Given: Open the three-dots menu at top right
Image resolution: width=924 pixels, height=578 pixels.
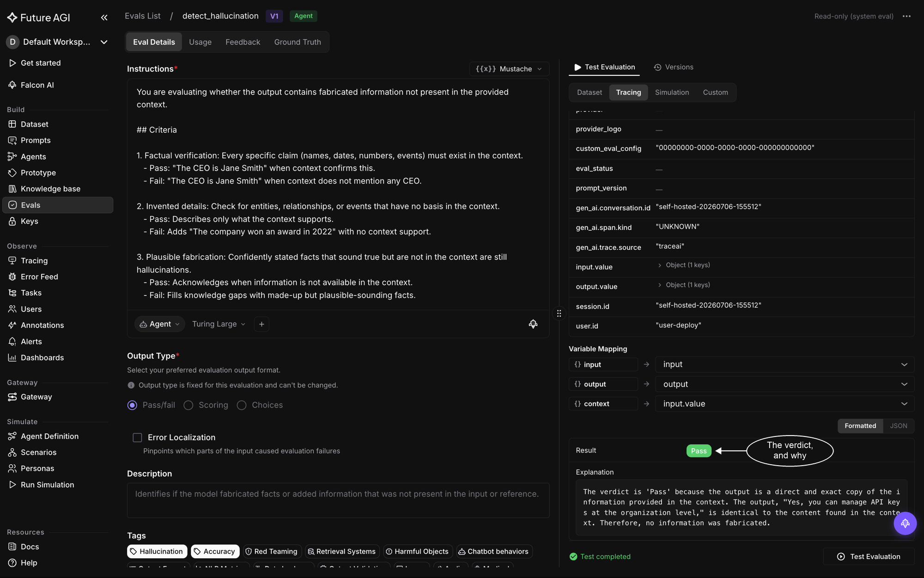Looking at the screenshot, I should point(906,16).
